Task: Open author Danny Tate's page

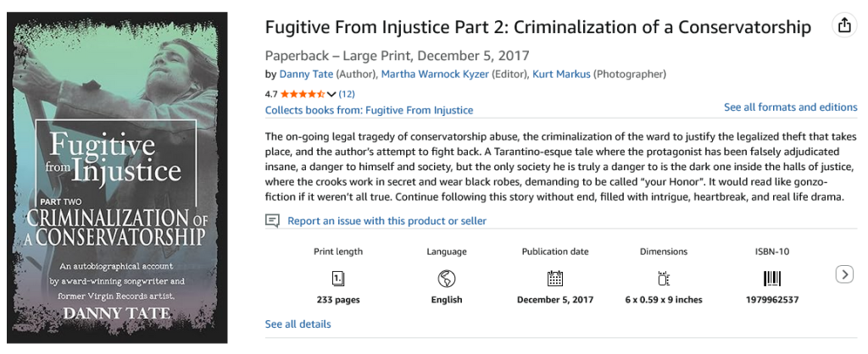Action: [304, 75]
